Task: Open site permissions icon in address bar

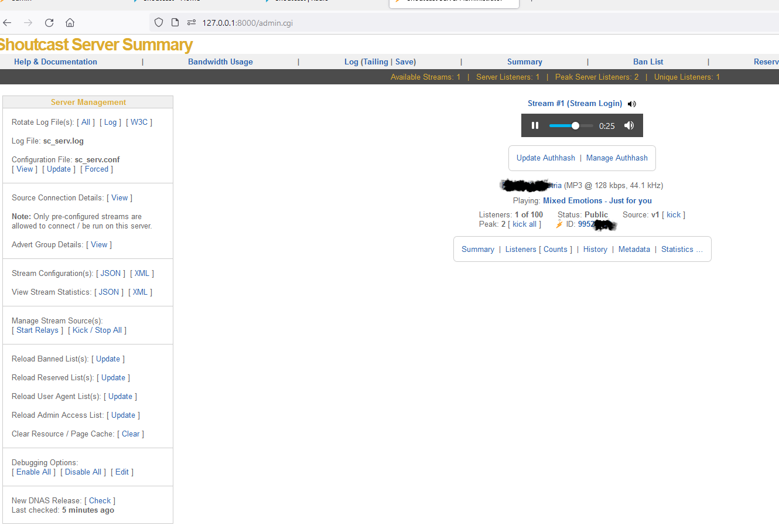Action: click(191, 22)
